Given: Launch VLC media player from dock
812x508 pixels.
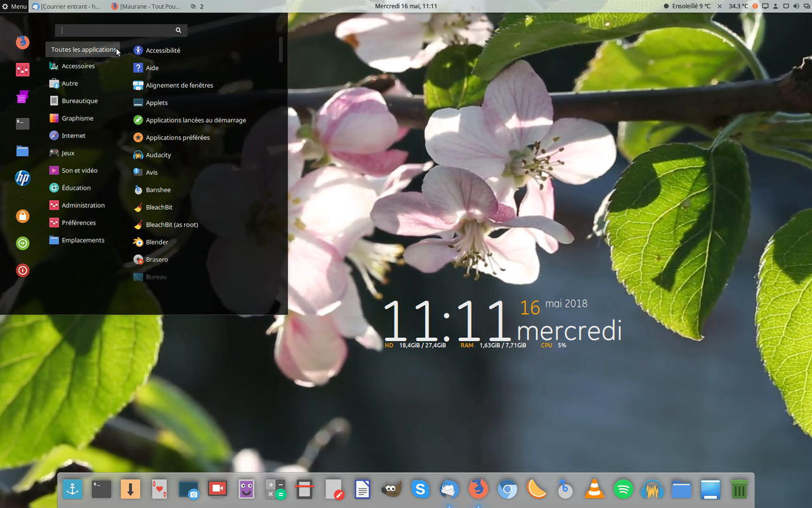Looking at the screenshot, I should pyautogui.click(x=594, y=489).
